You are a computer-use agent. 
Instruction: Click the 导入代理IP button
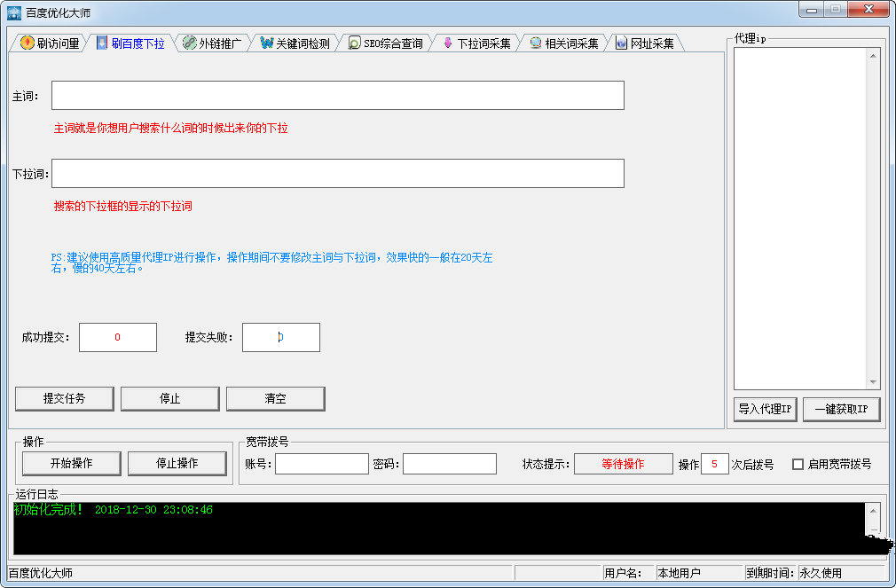pos(765,409)
